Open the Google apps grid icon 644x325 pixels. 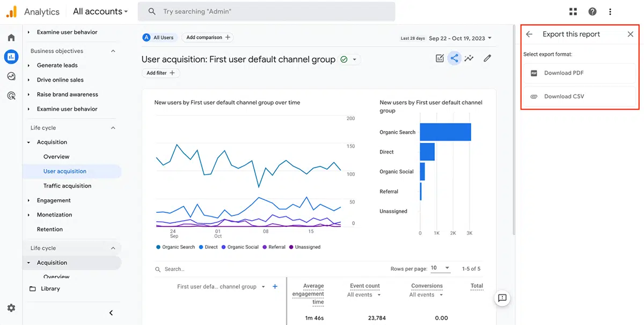[573, 11]
